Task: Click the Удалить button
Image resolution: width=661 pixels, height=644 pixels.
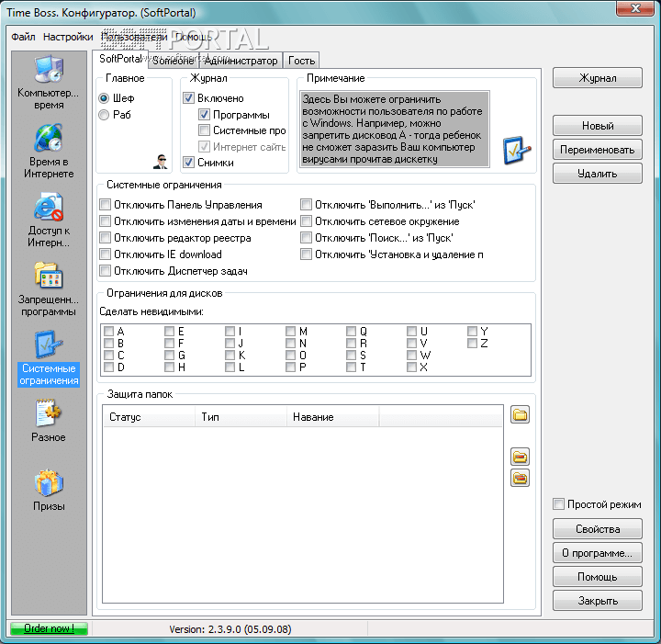Action: 598,174
